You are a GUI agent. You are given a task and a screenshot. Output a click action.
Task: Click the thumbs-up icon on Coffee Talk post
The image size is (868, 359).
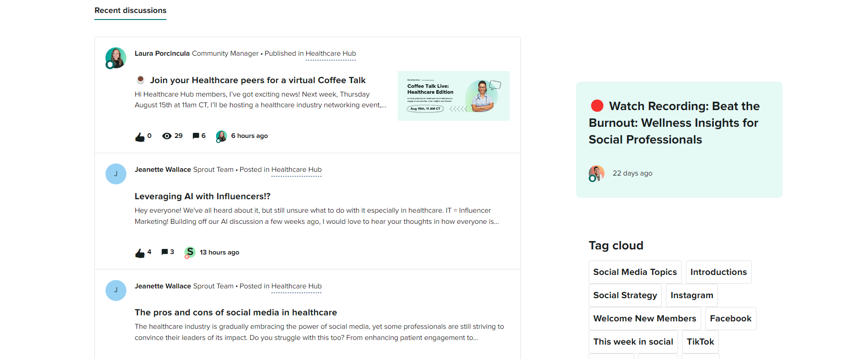[140, 137]
